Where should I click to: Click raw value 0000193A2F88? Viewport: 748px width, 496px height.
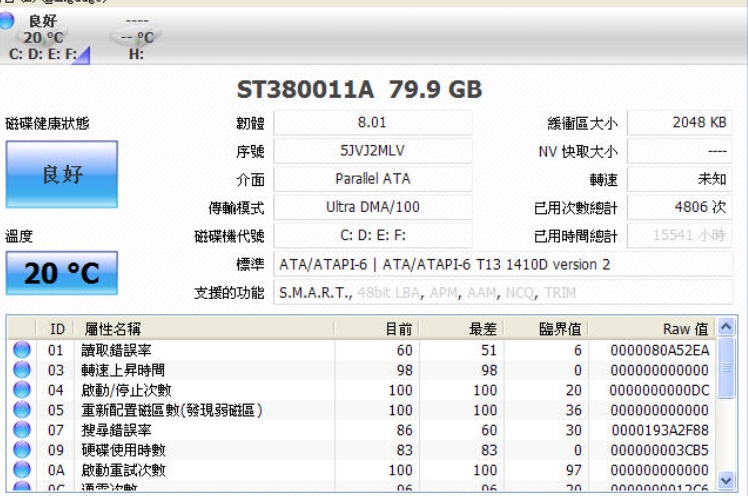[660, 431]
